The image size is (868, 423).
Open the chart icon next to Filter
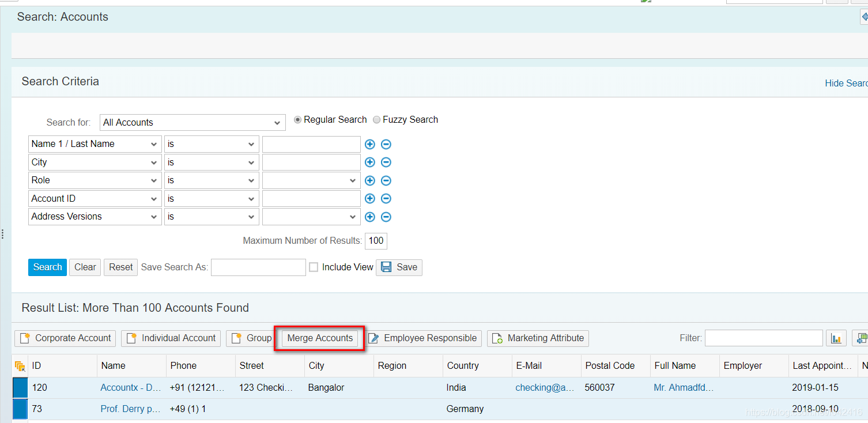click(836, 338)
